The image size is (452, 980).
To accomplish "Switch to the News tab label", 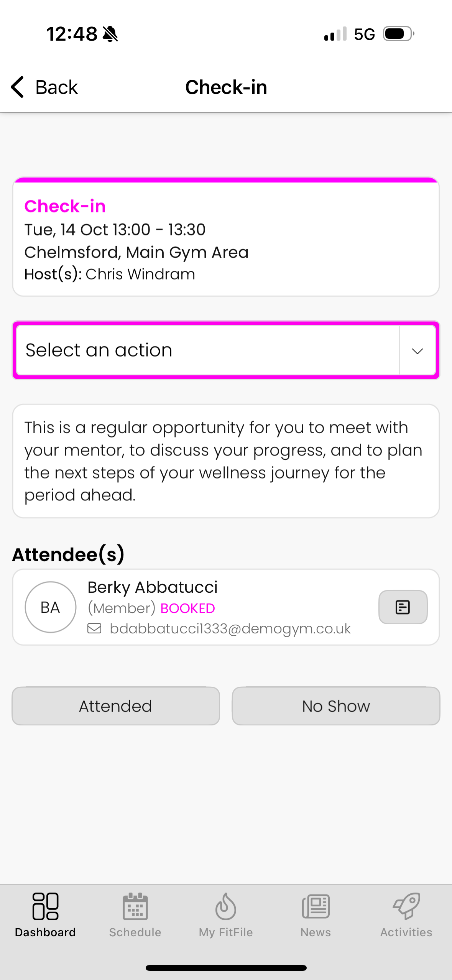I will point(316,932).
